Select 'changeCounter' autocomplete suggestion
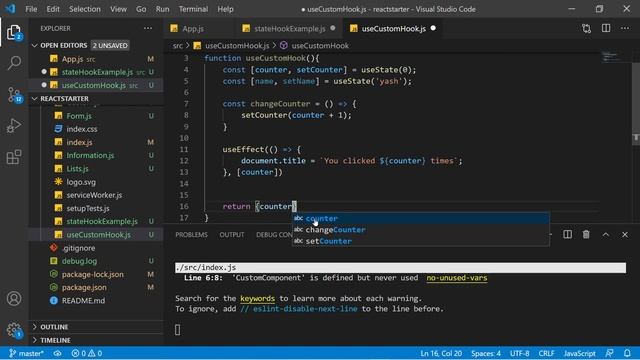Viewport: 640px width, 360px height. coord(421,230)
